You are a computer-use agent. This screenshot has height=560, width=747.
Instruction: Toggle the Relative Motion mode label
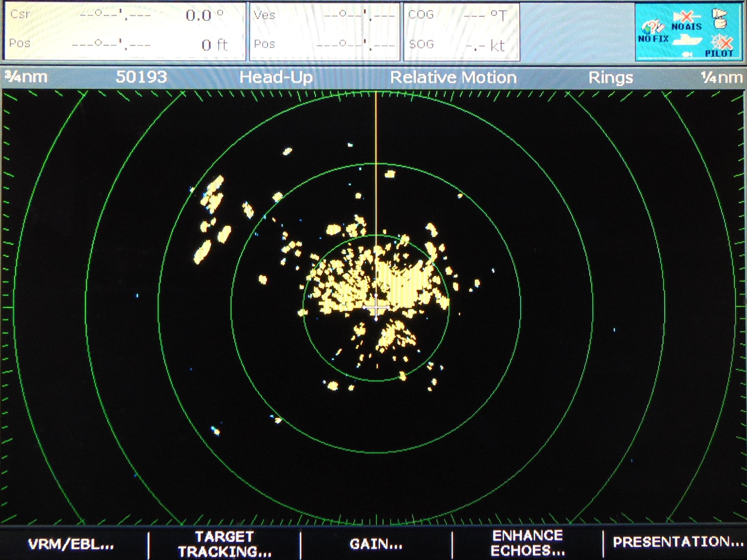pyautogui.click(x=453, y=78)
